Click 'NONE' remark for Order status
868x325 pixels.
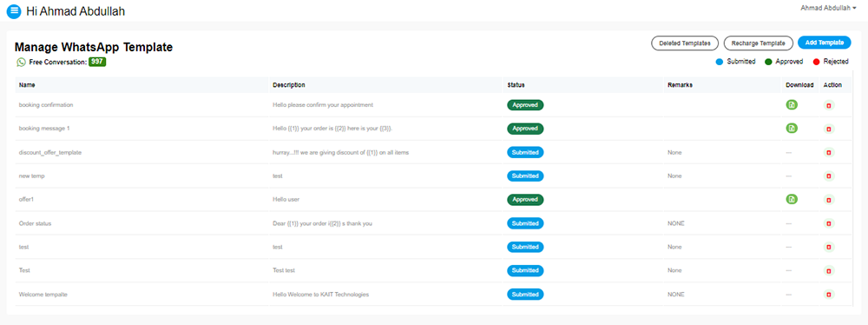pos(676,223)
